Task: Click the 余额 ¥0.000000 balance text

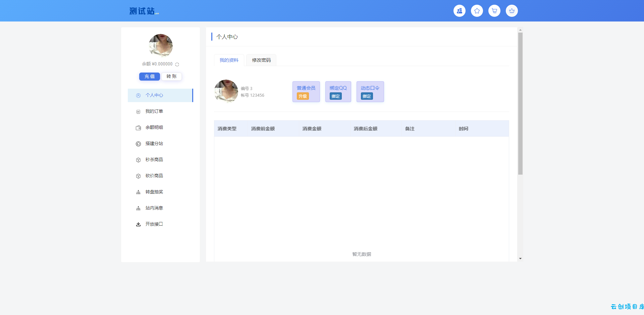Action: click(157, 64)
